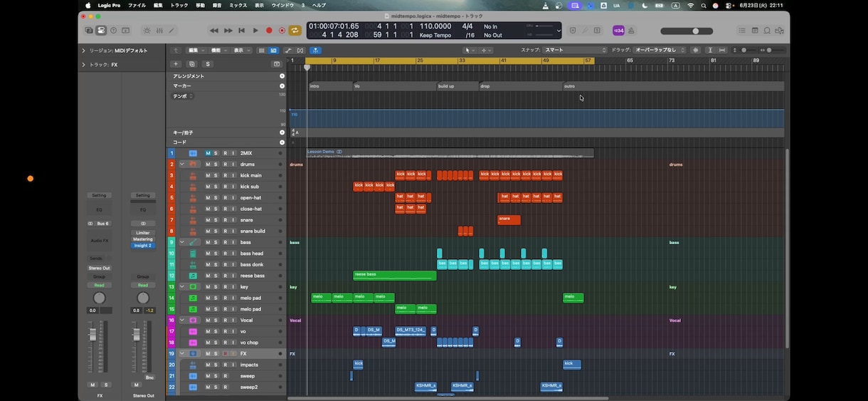Toggle the Inspector panel button
Screen dimensions: 868x401
coord(101,31)
